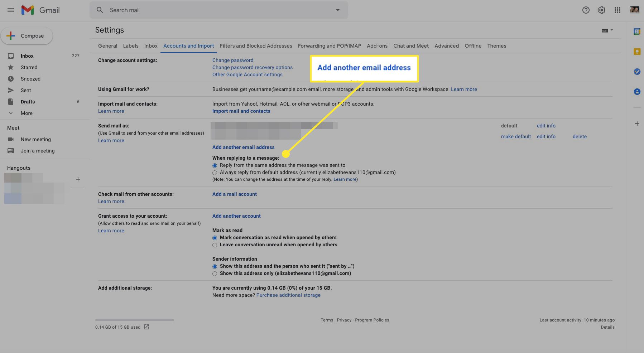
Task: Select Always reply from default address radio
Action: pos(215,173)
